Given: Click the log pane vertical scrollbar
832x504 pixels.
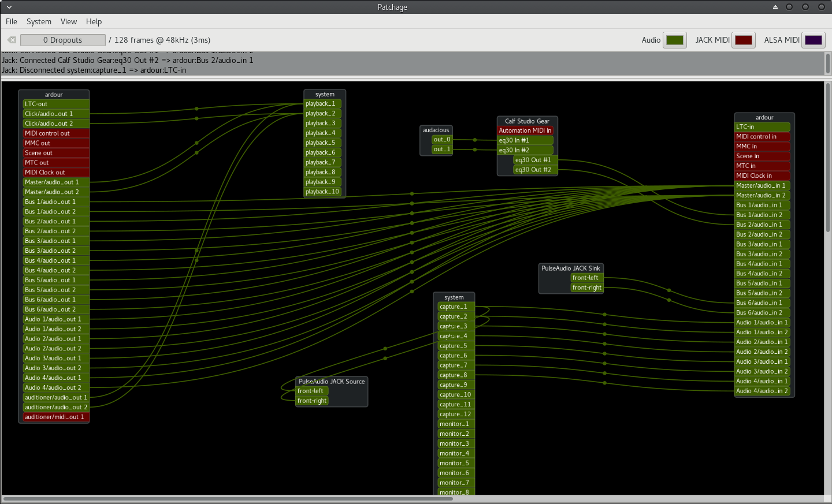Looking at the screenshot, I should click(x=827, y=64).
